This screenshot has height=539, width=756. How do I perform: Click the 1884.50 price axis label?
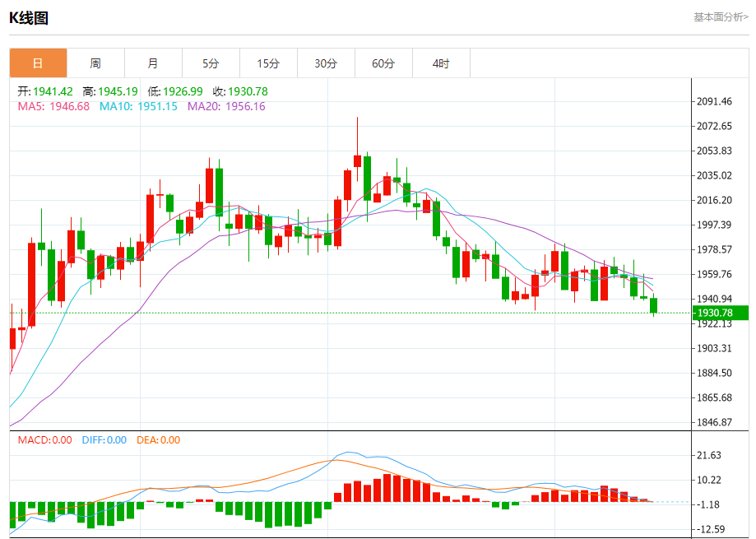point(714,373)
